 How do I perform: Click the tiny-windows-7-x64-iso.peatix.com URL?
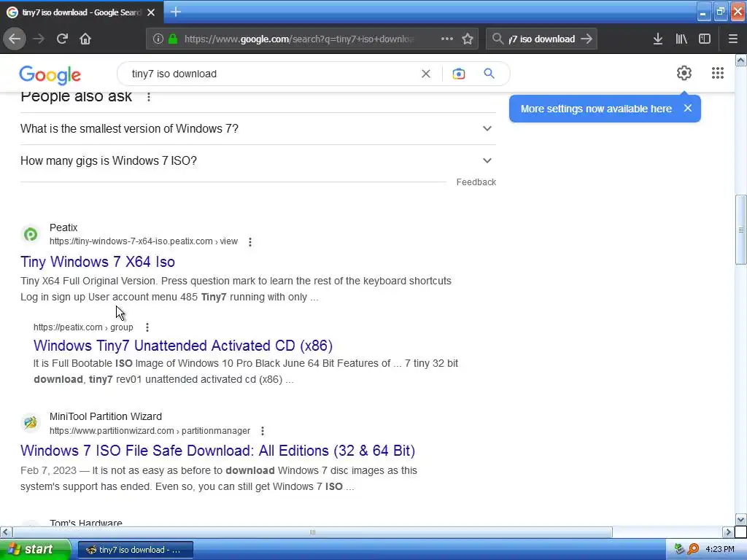144,241
